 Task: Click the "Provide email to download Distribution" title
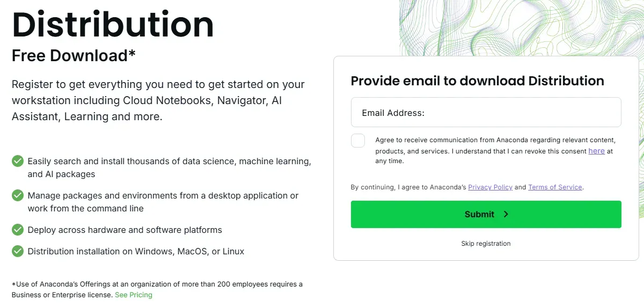tap(477, 81)
